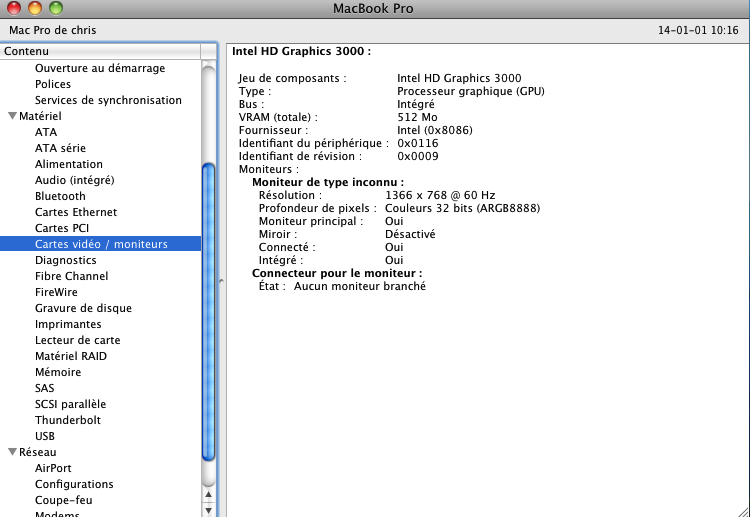
Task: Click the Moniteur de type inconnu heading
Action: coord(328,182)
